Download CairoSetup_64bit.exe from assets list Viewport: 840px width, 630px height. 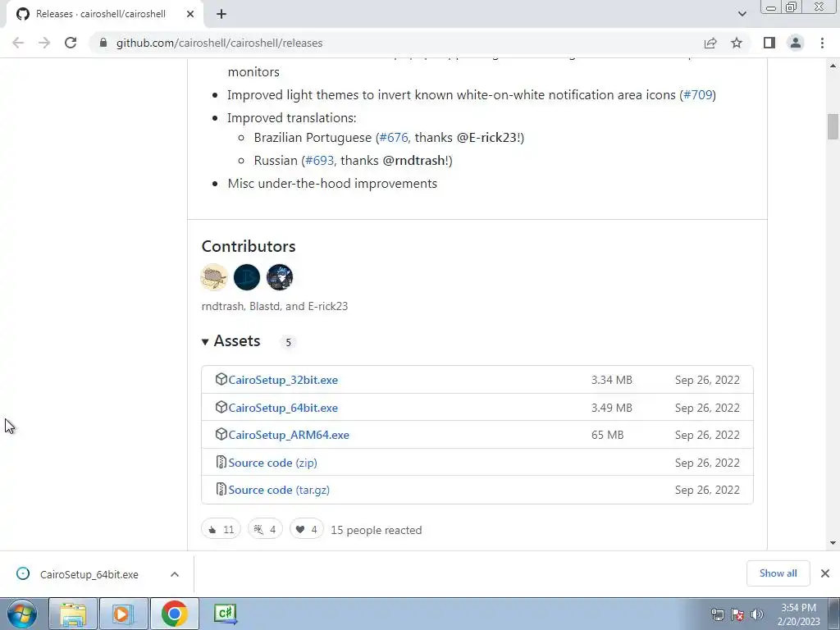pos(283,408)
